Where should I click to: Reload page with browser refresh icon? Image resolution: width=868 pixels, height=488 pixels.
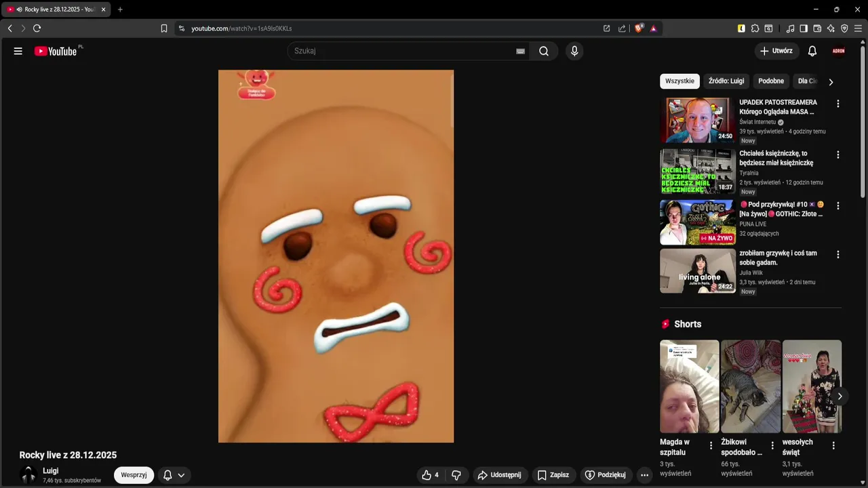(37, 28)
